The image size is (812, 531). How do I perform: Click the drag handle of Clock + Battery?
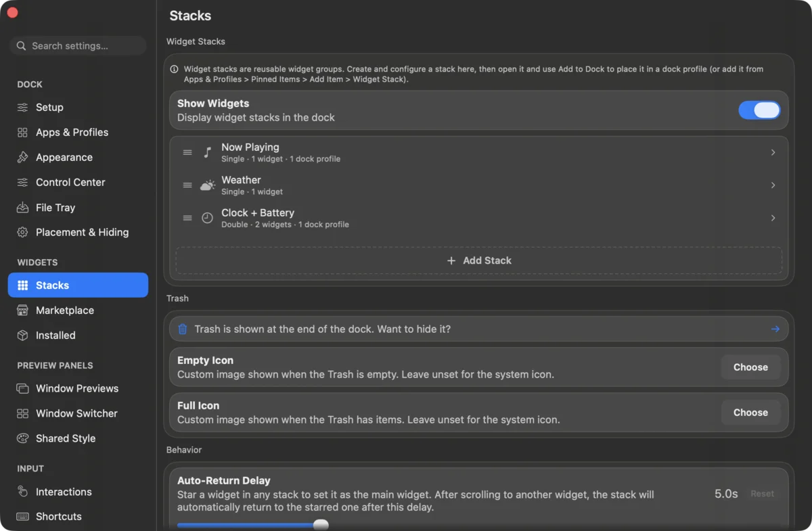click(187, 218)
